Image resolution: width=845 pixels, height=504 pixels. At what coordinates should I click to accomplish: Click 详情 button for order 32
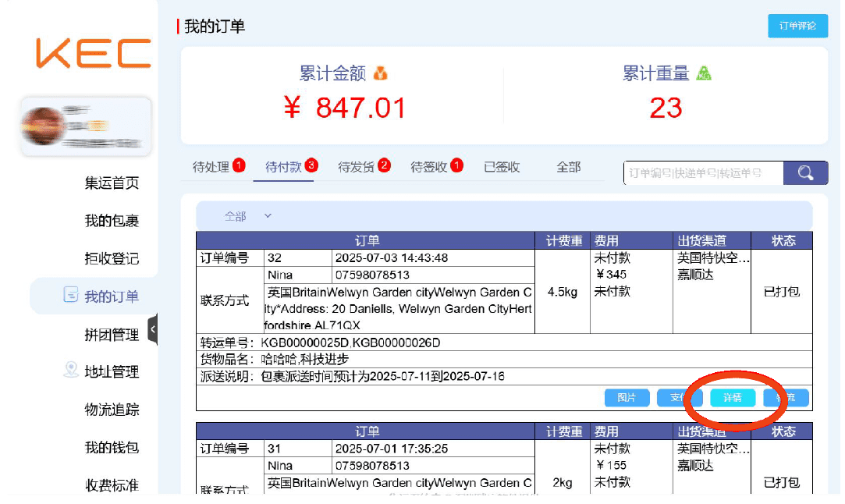click(x=733, y=398)
